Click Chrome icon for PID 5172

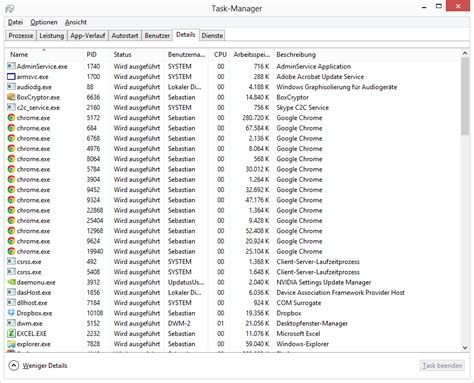[x=11, y=118]
